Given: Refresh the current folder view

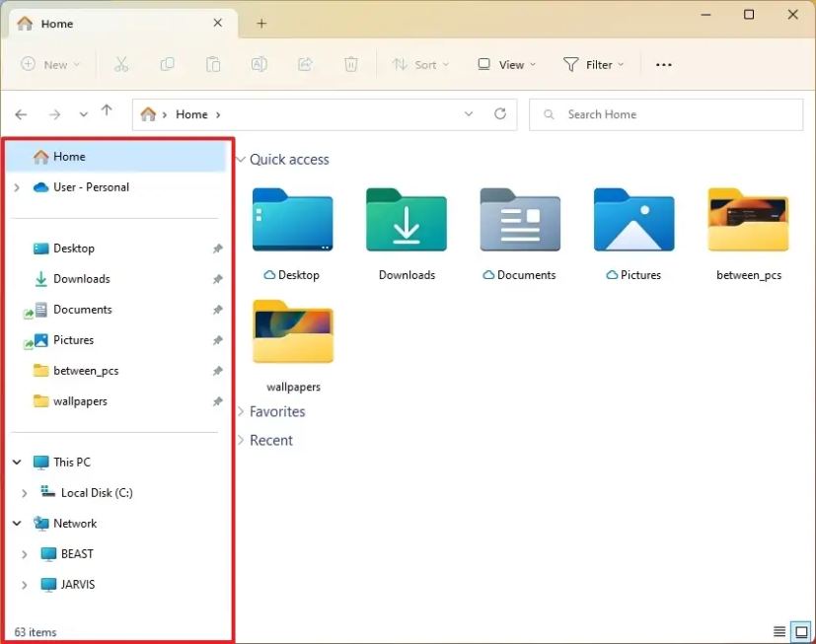Looking at the screenshot, I should (500, 114).
